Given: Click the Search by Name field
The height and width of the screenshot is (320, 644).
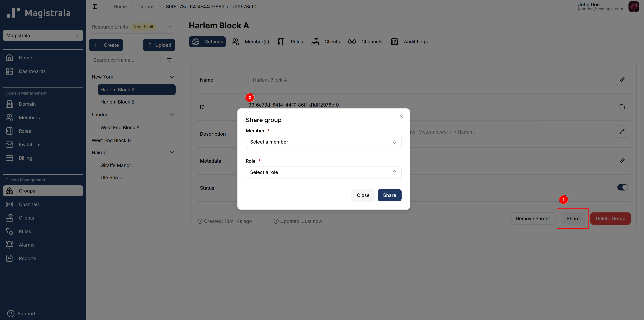Looking at the screenshot, I should tap(124, 60).
